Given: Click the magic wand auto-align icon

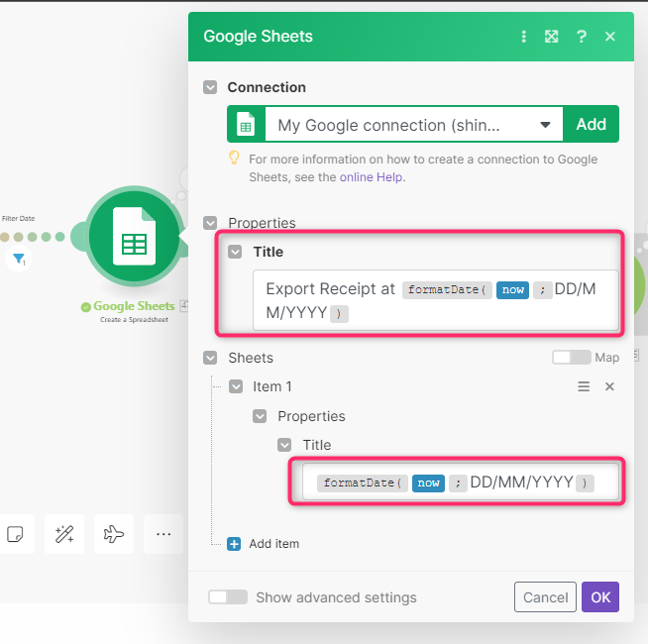Looking at the screenshot, I should click(64, 534).
